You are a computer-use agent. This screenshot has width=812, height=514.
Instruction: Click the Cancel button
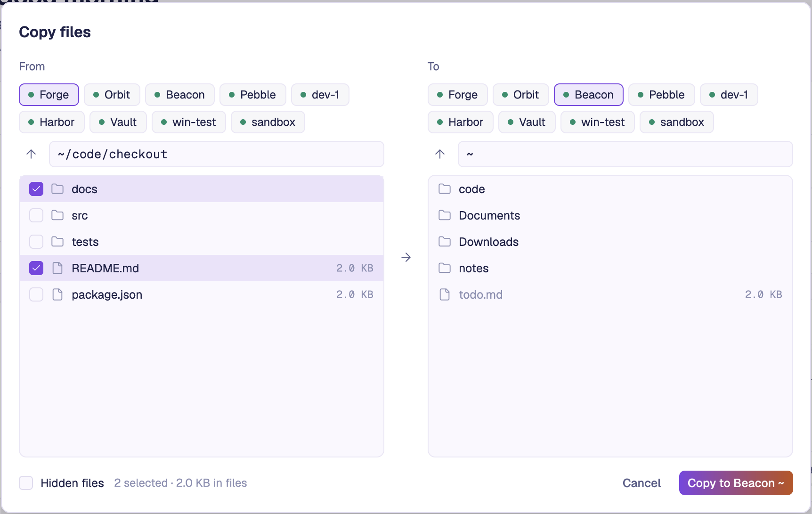(x=641, y=483)
